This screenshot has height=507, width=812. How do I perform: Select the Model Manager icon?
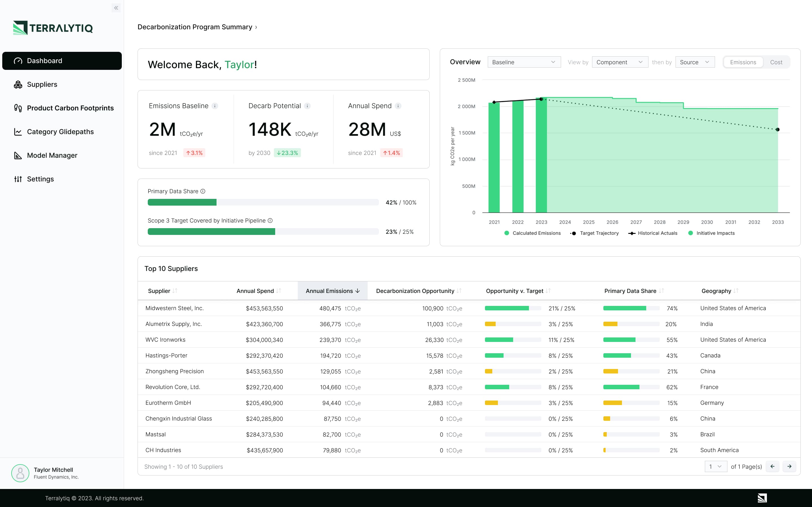click(x=18, y=155)
